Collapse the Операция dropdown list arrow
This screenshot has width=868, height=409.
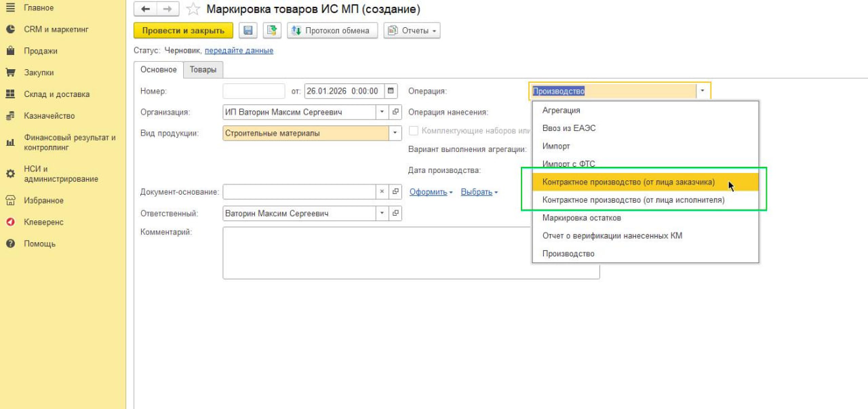click(x=703, y=91)
